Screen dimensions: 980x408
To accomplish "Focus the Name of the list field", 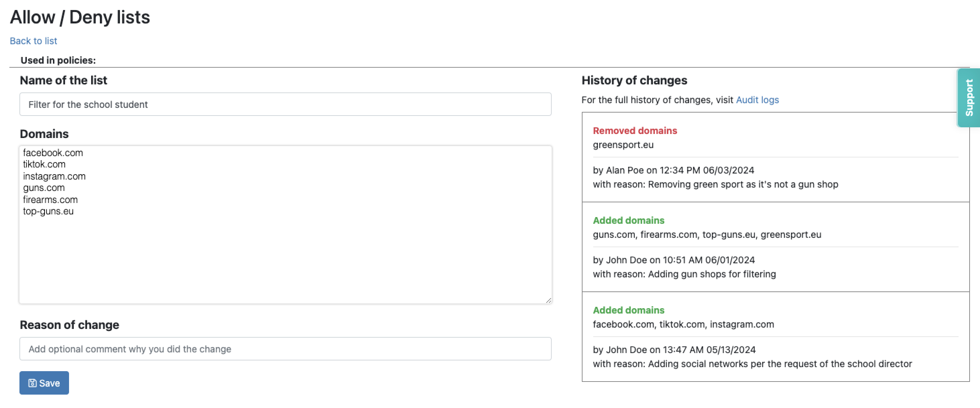I will (285, 104).
